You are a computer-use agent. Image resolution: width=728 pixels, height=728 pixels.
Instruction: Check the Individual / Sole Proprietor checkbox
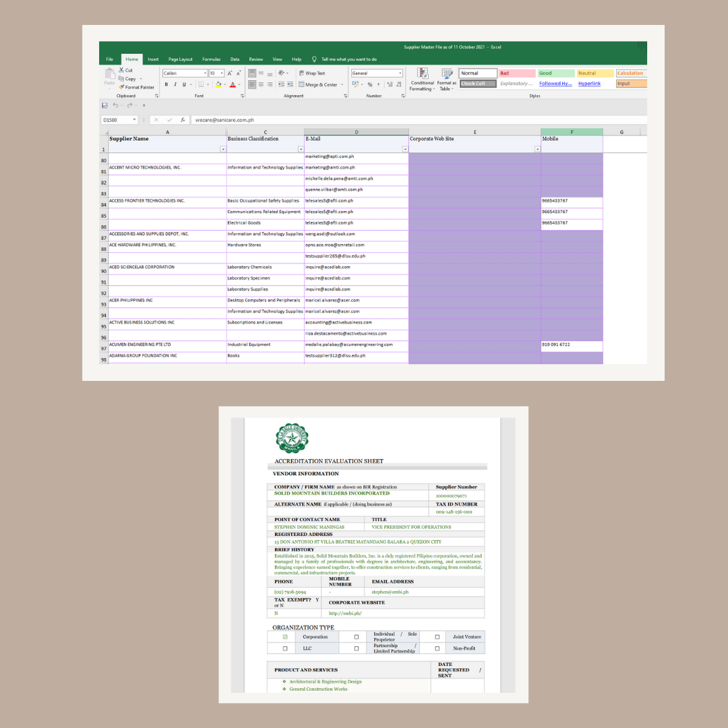(x=357, y=637)
